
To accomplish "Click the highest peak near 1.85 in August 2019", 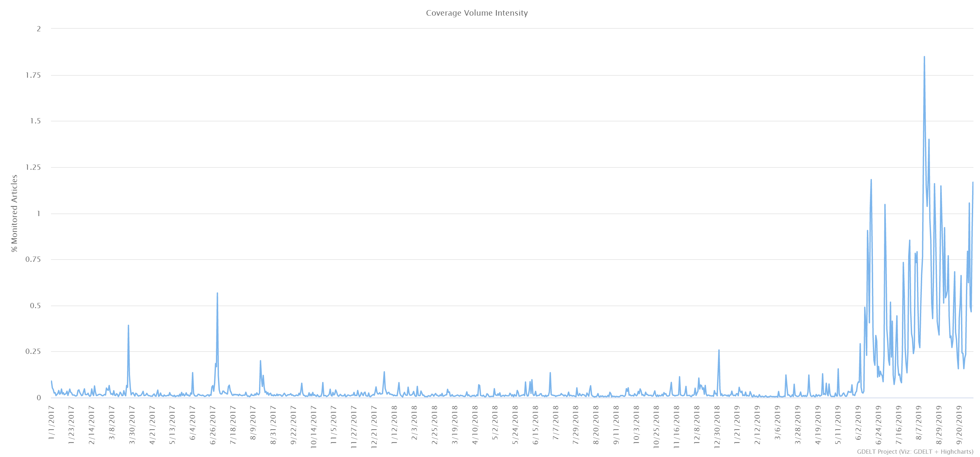I will 924,57.
